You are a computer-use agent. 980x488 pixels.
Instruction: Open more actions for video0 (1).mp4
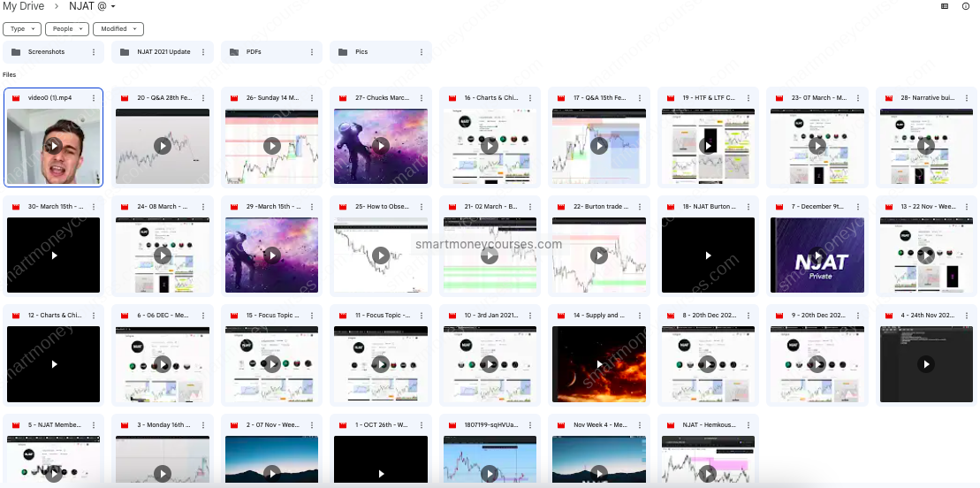[x=94, y=98]
